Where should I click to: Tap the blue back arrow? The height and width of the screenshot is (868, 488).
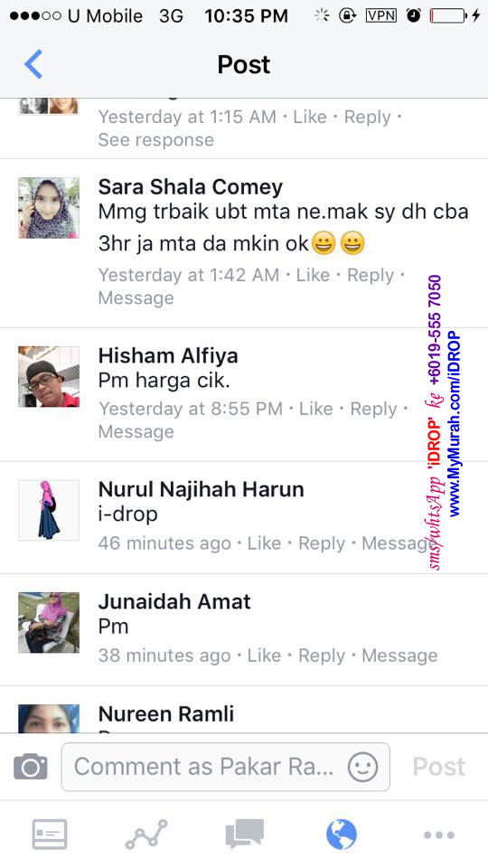(33, 64)
